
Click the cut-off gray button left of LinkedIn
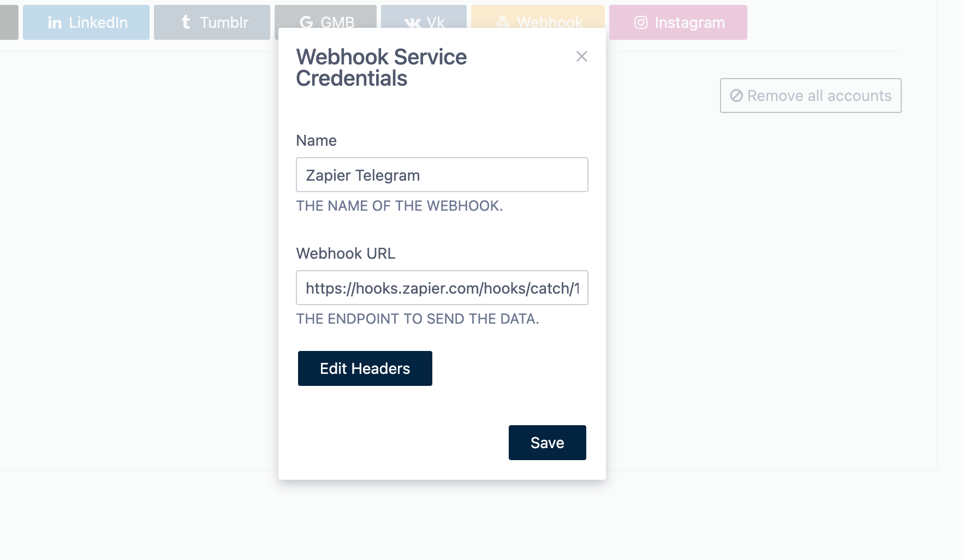(x=9, y=22)
